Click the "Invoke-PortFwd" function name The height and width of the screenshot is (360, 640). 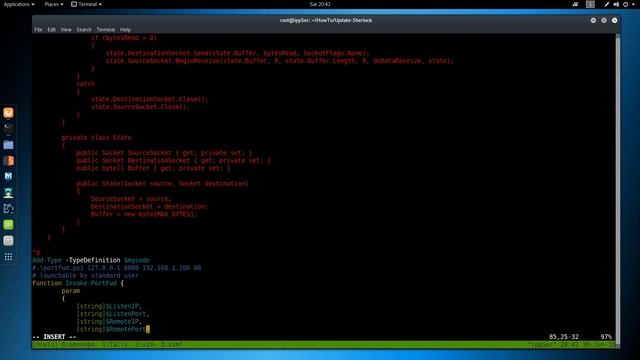click(91, 283)
